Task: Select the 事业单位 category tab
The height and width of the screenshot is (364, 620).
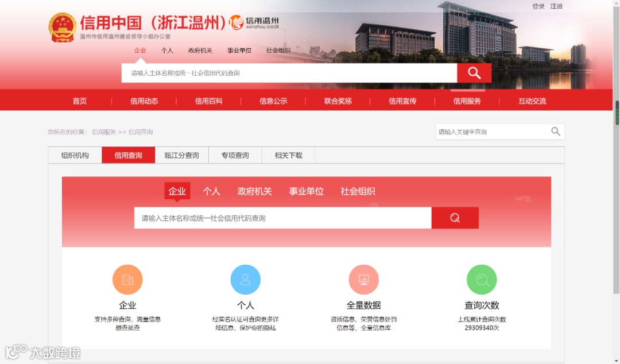Action: pos(306,191)
